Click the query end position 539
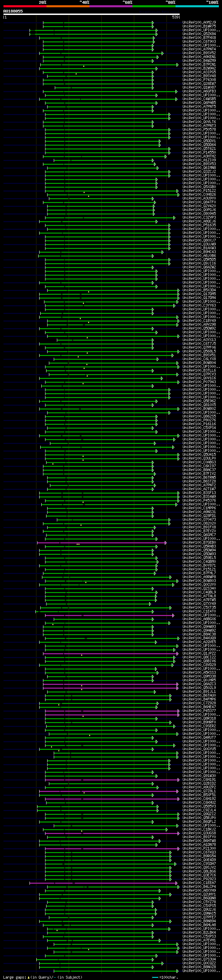 click(x=175, y=17)
